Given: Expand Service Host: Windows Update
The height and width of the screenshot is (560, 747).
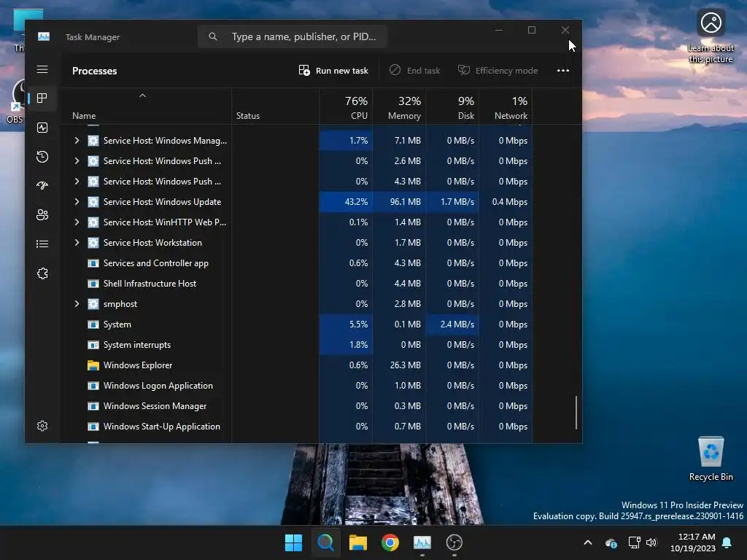Looking at the screenshot, I should tap(77, 202).
